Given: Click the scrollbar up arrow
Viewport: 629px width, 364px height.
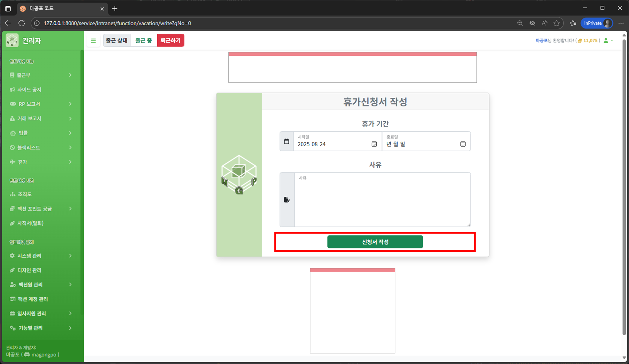Looking at the screenshot, I should coord(624,35).
